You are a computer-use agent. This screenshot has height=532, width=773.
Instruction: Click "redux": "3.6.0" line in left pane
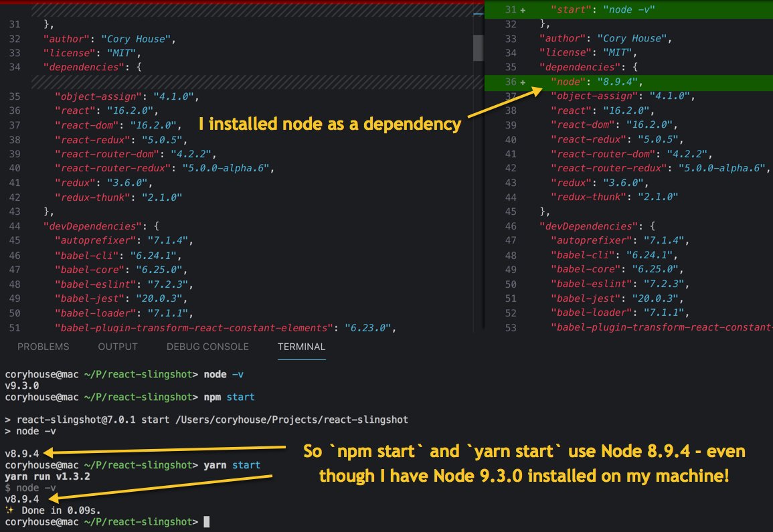pos(104,183)
